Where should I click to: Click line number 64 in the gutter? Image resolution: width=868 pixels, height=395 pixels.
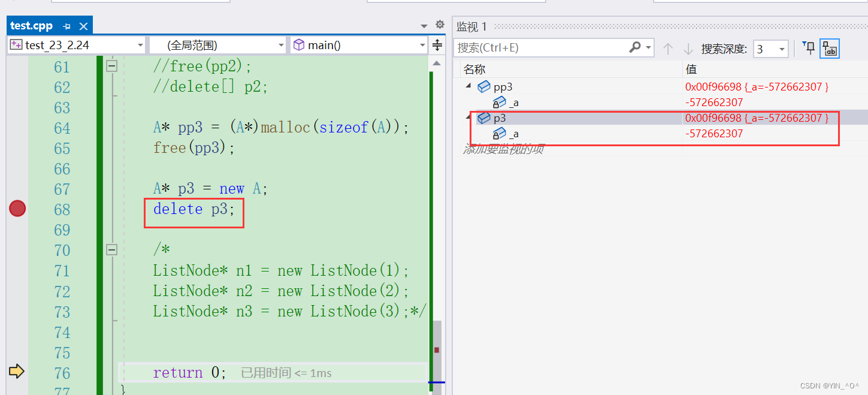point(62,128)
